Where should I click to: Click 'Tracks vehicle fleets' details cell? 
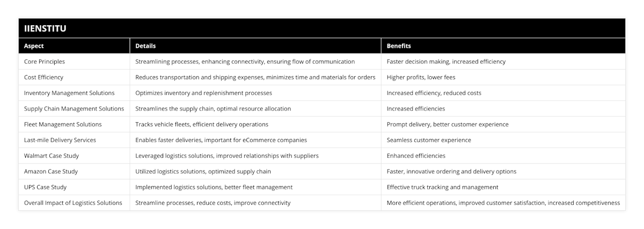(x=202, y=124)
